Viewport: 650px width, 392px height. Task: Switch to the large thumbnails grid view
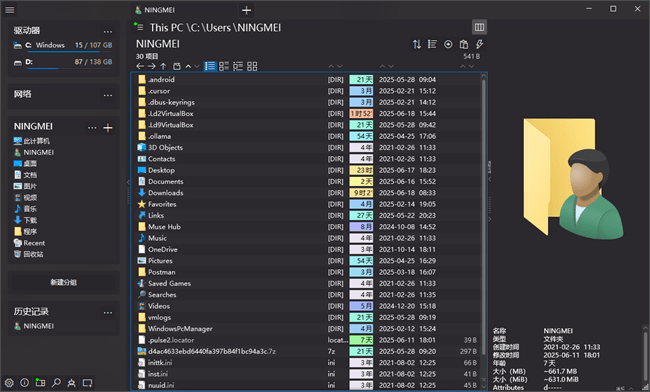252,66
